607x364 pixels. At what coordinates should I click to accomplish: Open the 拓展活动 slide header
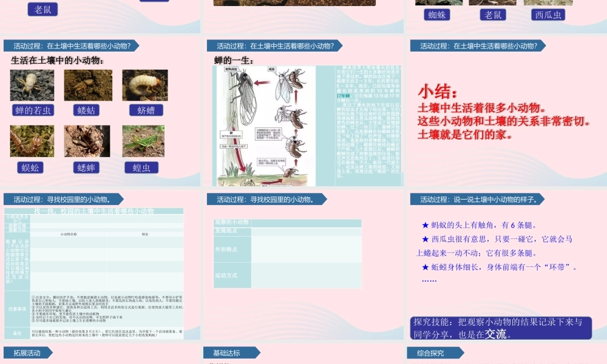(x=28, y=353)
